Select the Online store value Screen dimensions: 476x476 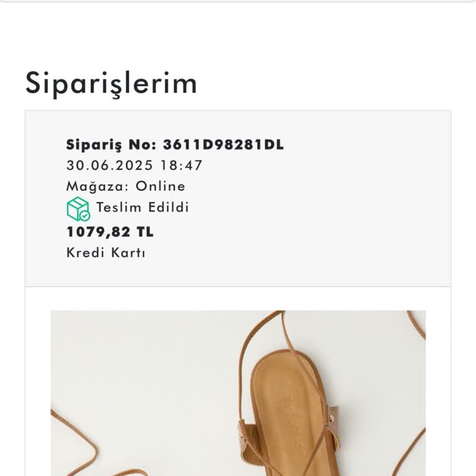[x=161, y=186]
